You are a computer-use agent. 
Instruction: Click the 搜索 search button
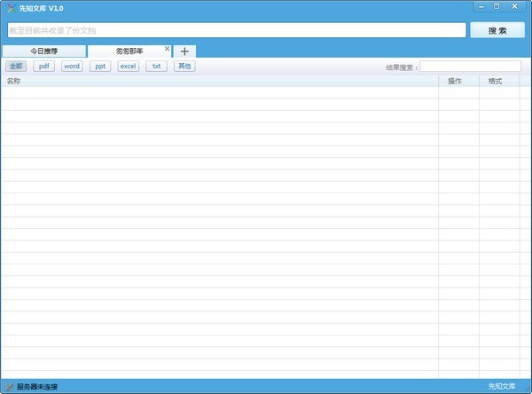click(497, 30)
